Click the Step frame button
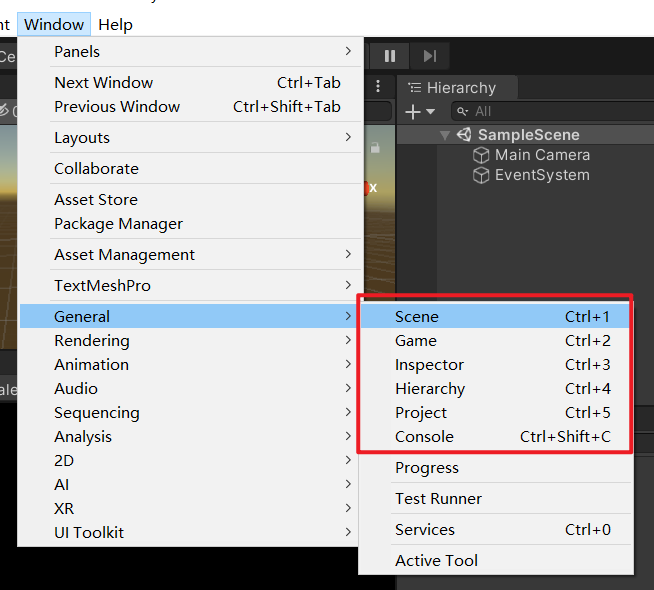Viewport: 654px width, 590px height. (430, 56)
